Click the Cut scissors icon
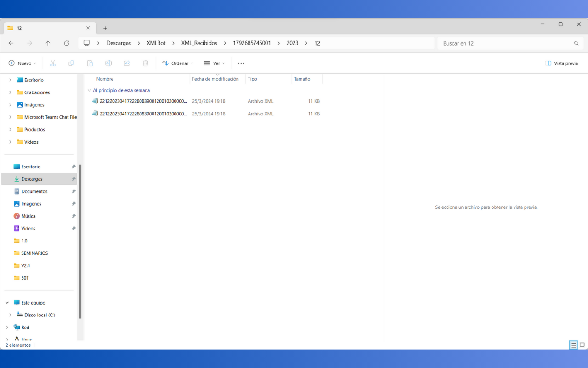 (x=53, y=63)
